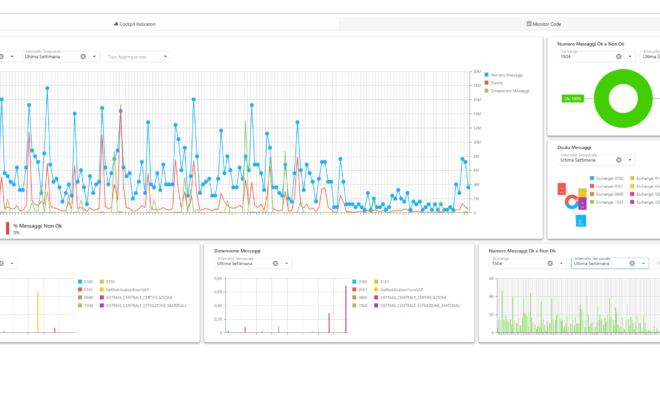Toggle Exchange: 0860 in Durata Messaggi legend
Image resolution: width=660 pixels, height=420 pixels.
607,194
